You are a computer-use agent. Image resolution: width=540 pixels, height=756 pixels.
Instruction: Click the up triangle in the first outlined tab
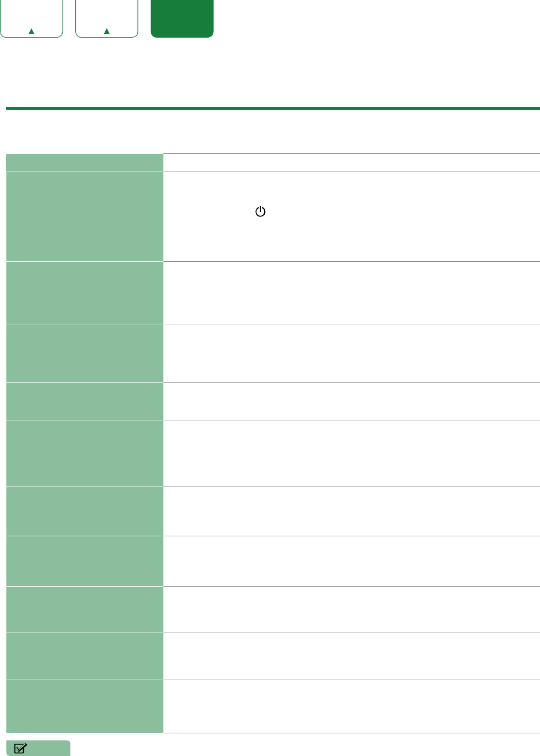pos(32,31)
